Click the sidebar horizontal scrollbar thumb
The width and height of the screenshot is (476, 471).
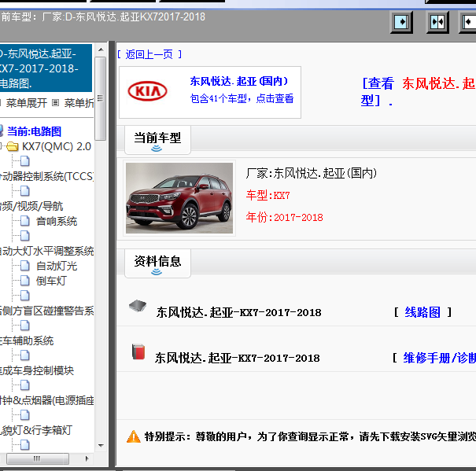tap(37, 458)
